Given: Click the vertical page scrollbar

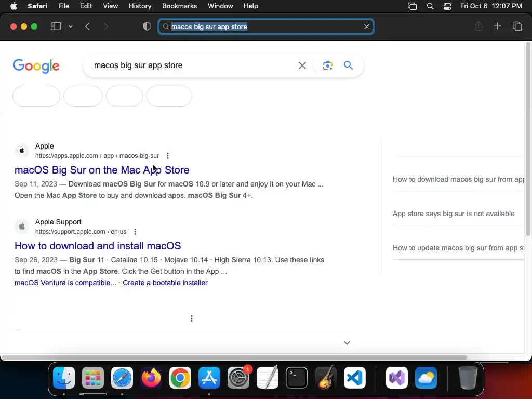Looking at the screenshot, I should coord(528,139).
